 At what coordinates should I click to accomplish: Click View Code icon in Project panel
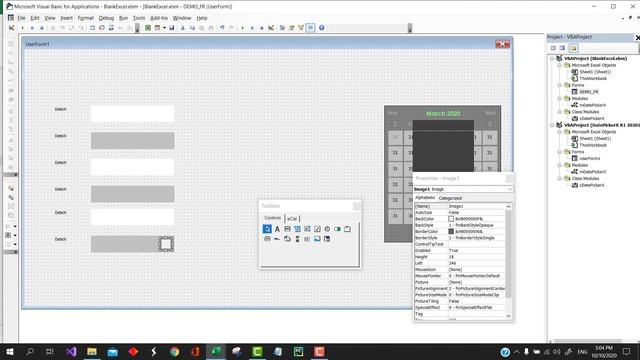[553, 48]
